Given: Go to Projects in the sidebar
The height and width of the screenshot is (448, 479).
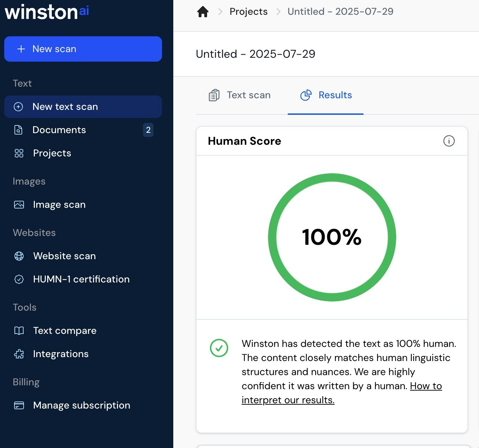Looking at the screenshot, I should point(83,153).
